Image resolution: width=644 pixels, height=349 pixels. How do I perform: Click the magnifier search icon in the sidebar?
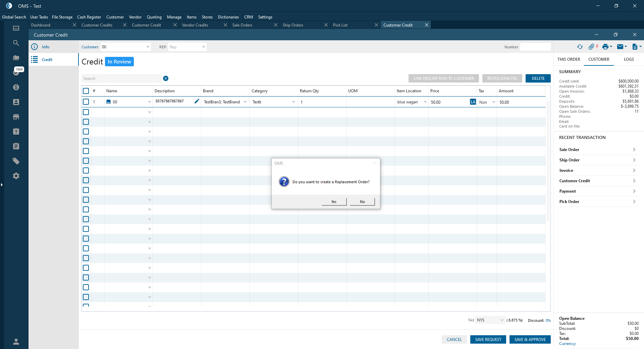coord(16,43)
